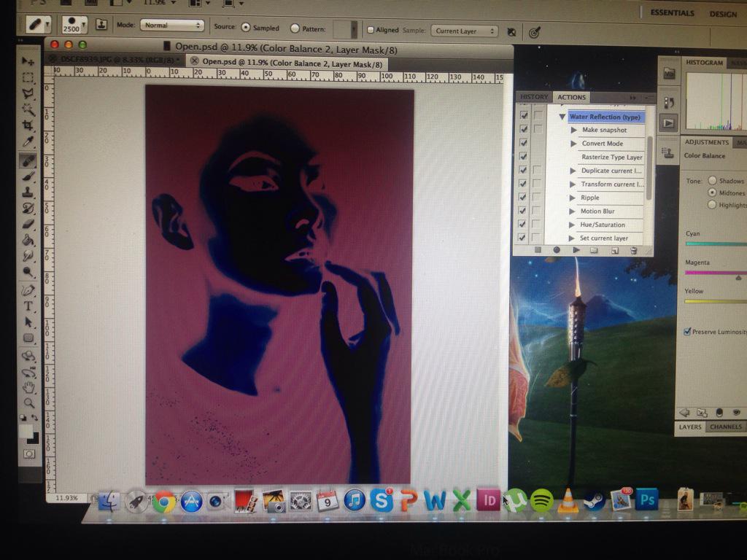The image size is (747, 560).
Task: Choose the Sampled source option
Action: pos(246,28)
